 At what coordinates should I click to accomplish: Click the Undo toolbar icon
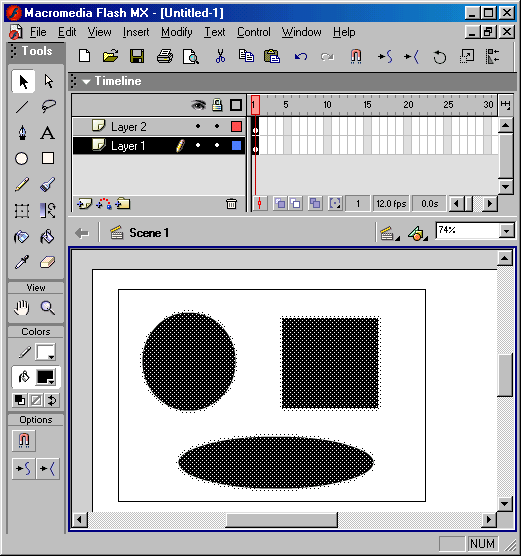301,57
